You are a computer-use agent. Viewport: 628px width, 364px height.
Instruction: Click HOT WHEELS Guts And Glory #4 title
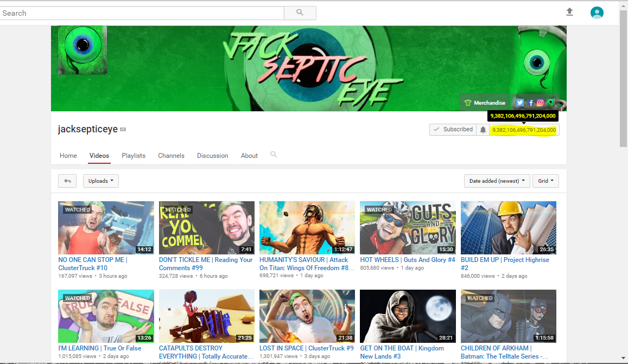tap(408, 260)
